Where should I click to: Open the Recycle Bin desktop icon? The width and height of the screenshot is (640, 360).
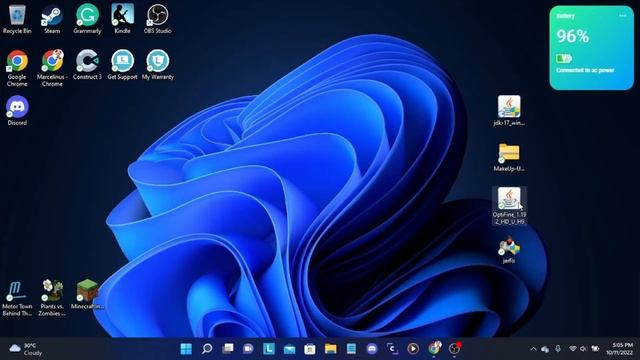click(x=17, y=19)
